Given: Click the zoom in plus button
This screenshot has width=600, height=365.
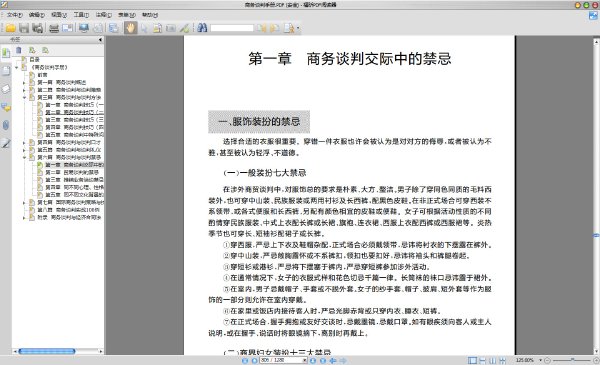Looking at the screenshot, I should [596, 360].
